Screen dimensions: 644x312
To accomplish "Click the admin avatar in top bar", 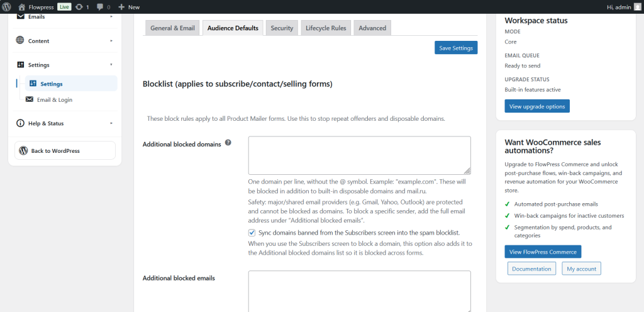I will click(636, 7).
